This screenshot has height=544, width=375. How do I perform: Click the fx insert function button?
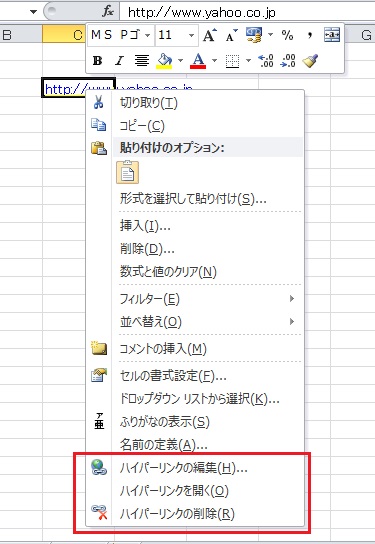coord(108,11)
